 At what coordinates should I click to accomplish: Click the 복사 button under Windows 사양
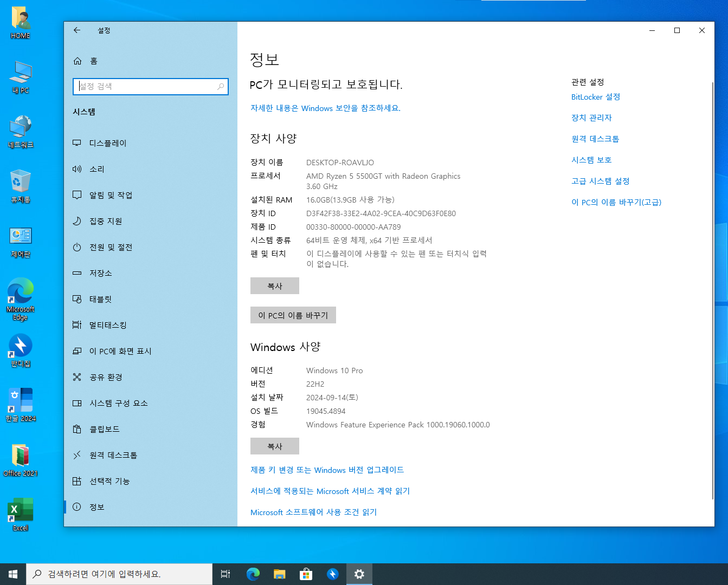(x=275, y=446)
